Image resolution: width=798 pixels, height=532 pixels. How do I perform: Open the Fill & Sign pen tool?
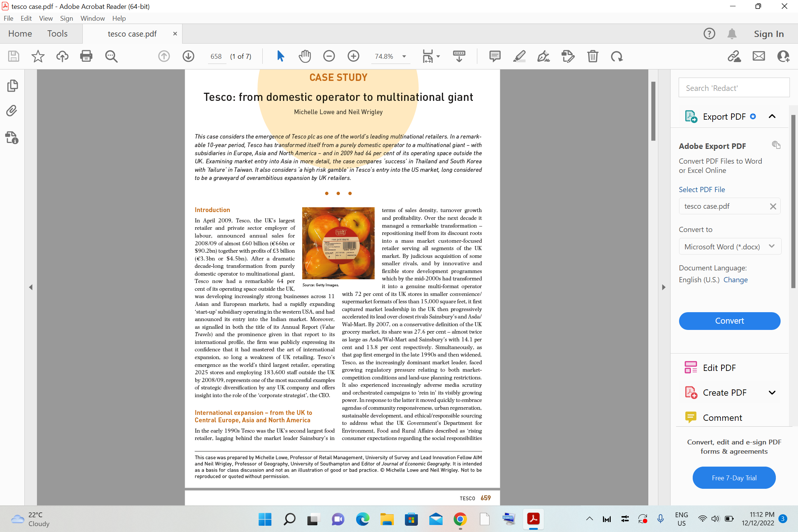[x=543, y=56]
